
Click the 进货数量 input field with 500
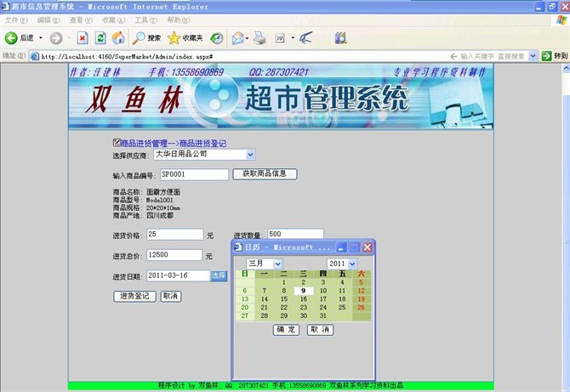point(295,234)
